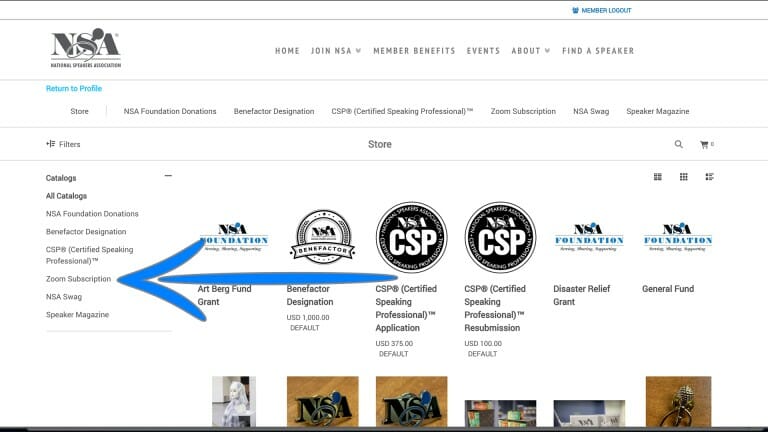Select All Catalogs in sidebar
The image size is (768, 432).
pos(66,196)
